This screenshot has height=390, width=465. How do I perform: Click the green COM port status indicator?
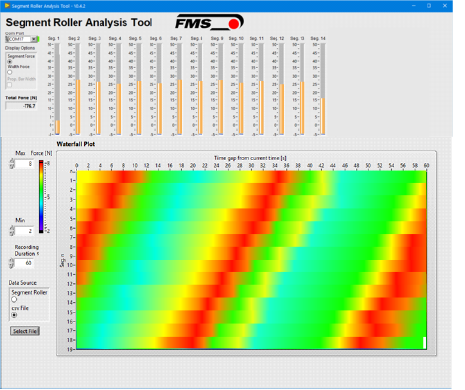[38, 39]
